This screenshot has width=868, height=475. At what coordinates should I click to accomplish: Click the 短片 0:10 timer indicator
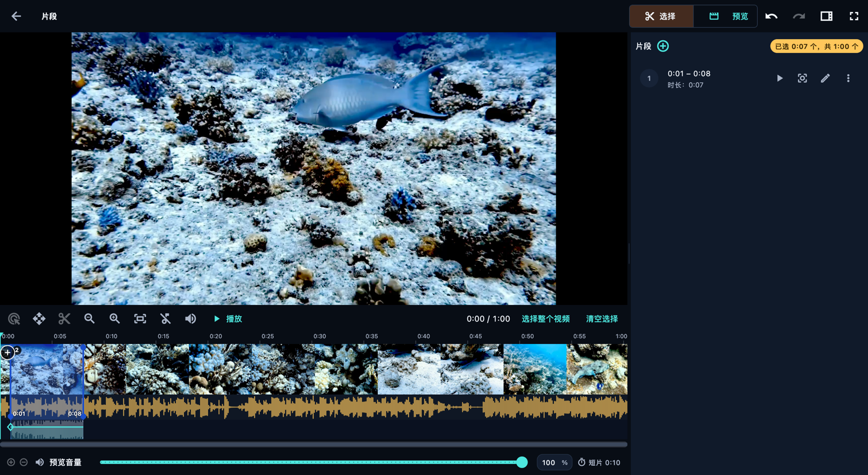tap(599, 462)
